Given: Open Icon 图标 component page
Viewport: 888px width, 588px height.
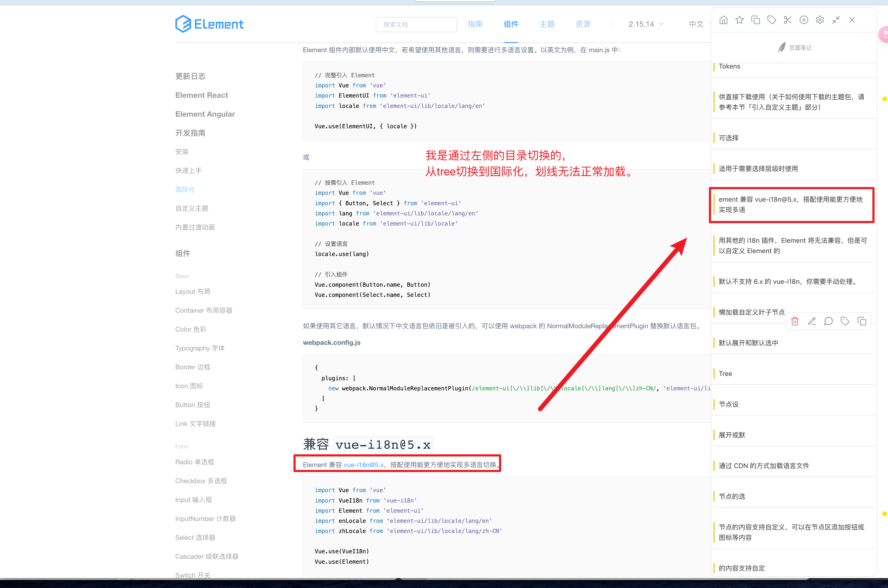Looking at the screenshot, I should [189, 386].
